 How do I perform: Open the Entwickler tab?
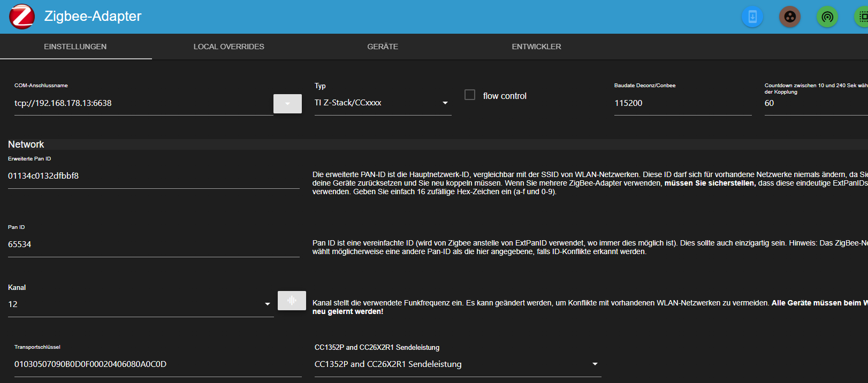[x=536, y=47]
